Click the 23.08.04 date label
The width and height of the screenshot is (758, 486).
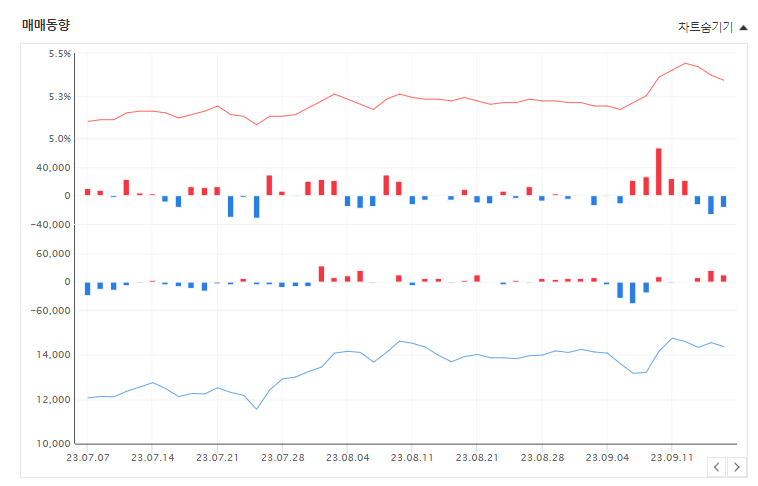pyautogui.click(x=348, y=457)
